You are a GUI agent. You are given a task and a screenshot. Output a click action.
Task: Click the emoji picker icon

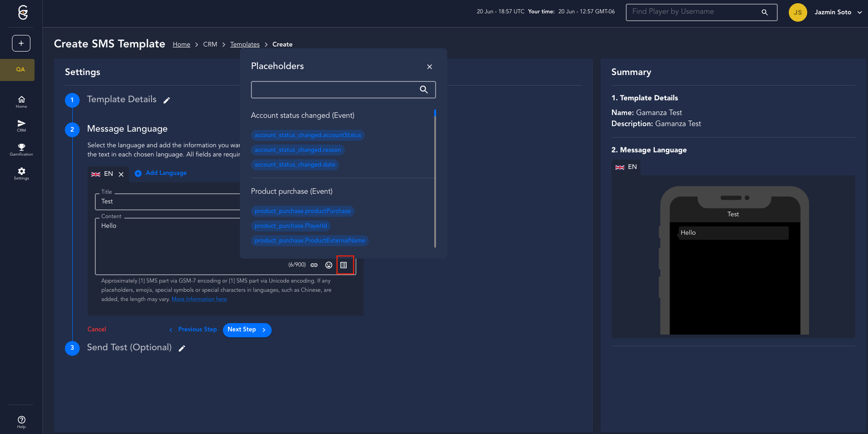pos(329,265)
